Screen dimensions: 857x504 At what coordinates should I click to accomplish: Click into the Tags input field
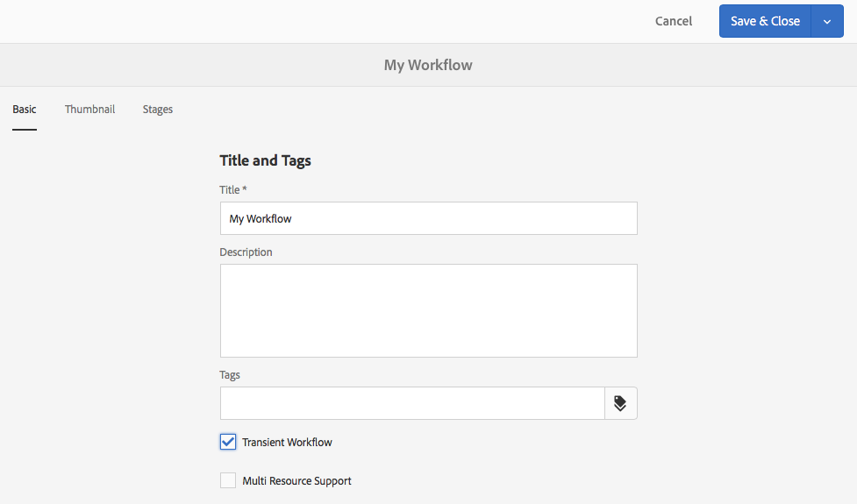412,403
